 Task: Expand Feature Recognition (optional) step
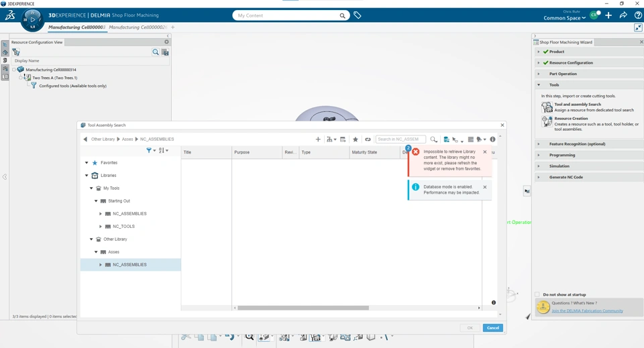(x=539, y=144)
